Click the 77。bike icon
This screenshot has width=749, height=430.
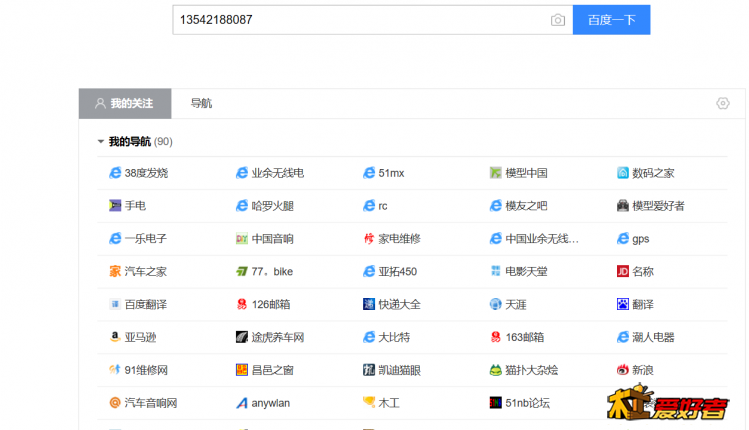(x=242, y=271)
